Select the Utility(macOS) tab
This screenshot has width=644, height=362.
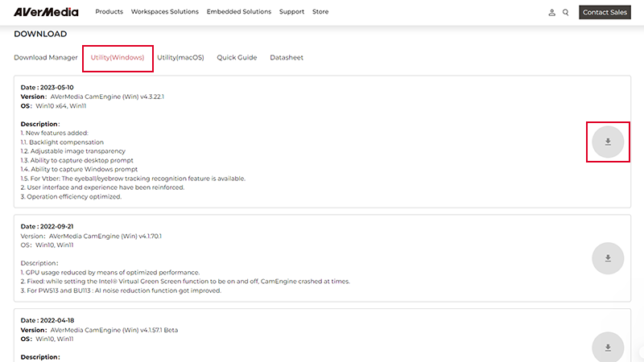(180, 57)
